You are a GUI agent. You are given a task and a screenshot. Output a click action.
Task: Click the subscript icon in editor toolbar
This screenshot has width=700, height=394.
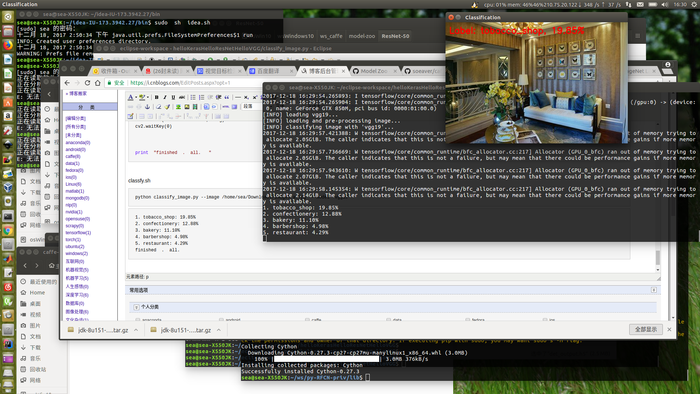pyautogui.click(x=246, y=97)
